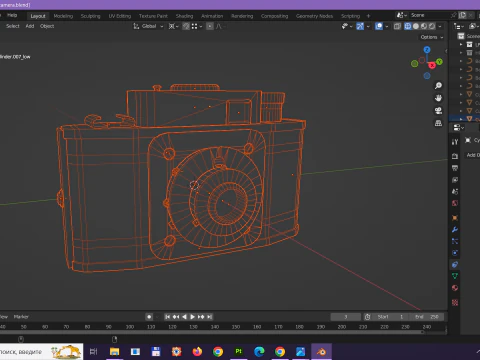
Task: Add a new workspace with plus button
Action: [368, 16]
